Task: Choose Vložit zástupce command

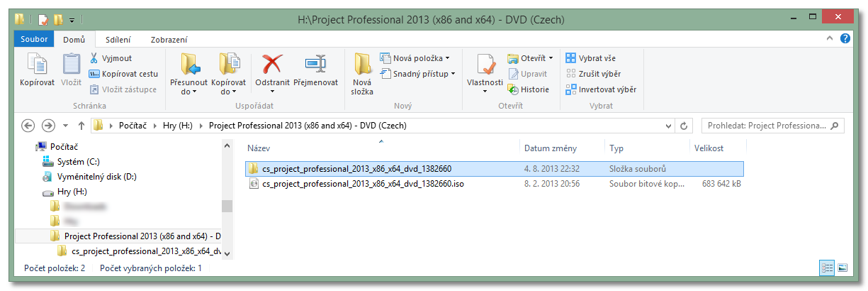Action: pos(124,89)
